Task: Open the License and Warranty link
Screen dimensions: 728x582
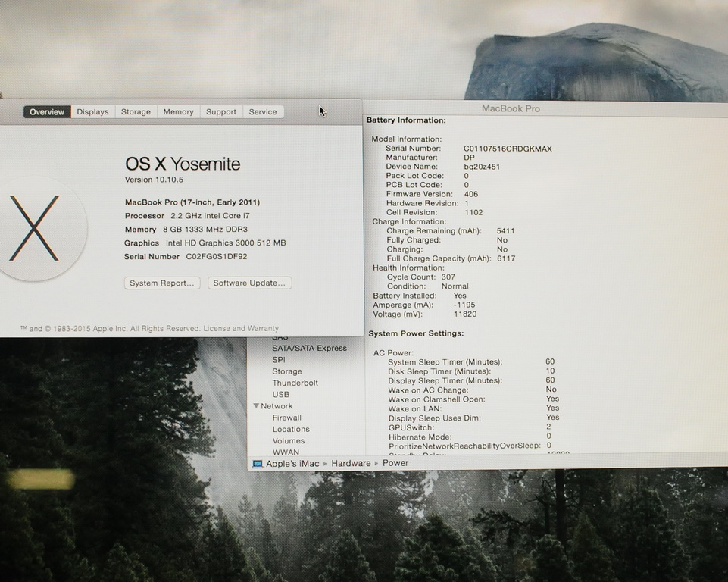Action: click(x=241, y=328)
